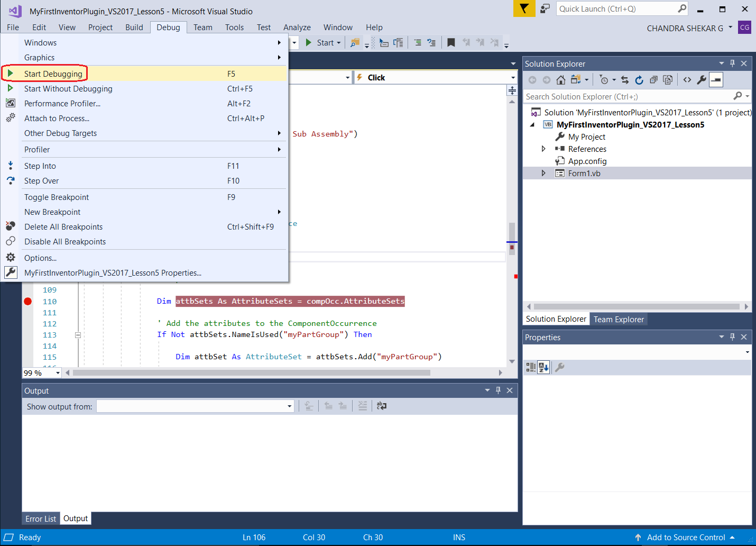Viewport: 756px width, 546px height.
Task: Click the editor's horizontal scrollbar
Action: [251, 373]
